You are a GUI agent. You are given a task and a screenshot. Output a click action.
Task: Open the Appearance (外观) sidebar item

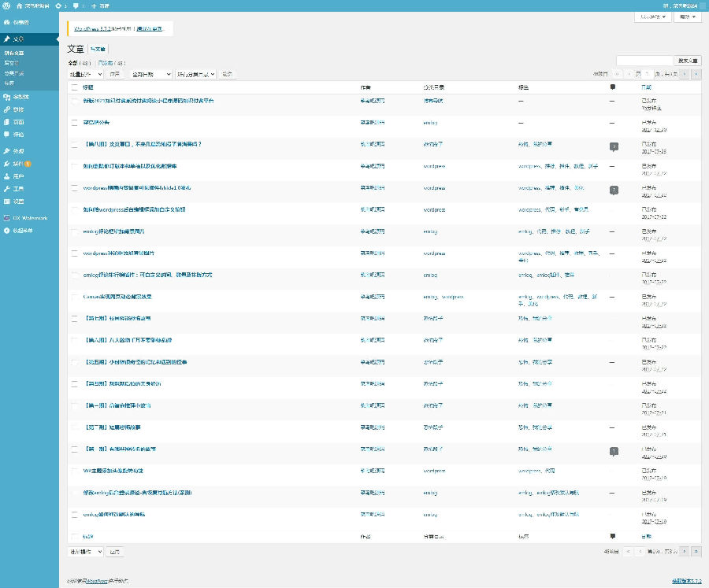pos(29,151)
